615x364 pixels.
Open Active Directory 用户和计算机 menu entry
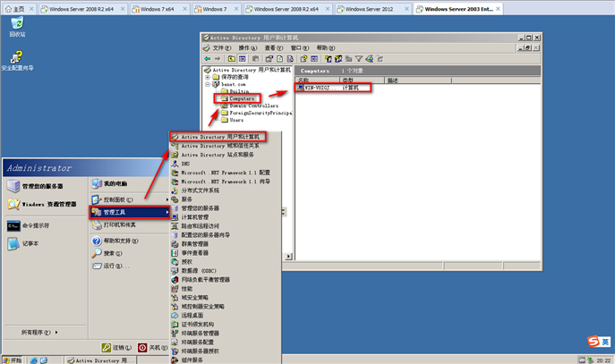(x=218, y=137)
